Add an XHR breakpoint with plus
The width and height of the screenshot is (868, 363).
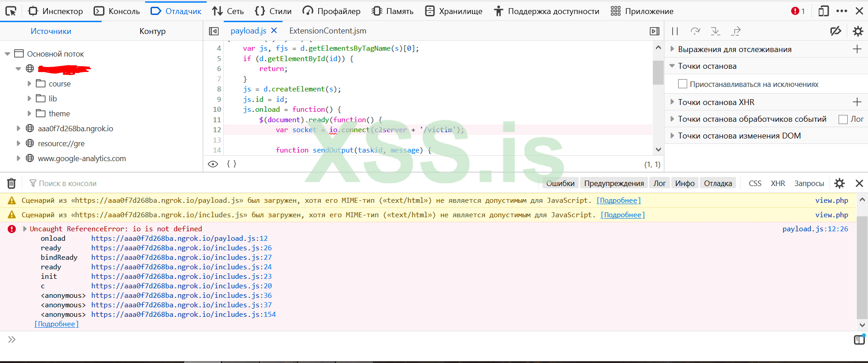click(x=857, y=102)
